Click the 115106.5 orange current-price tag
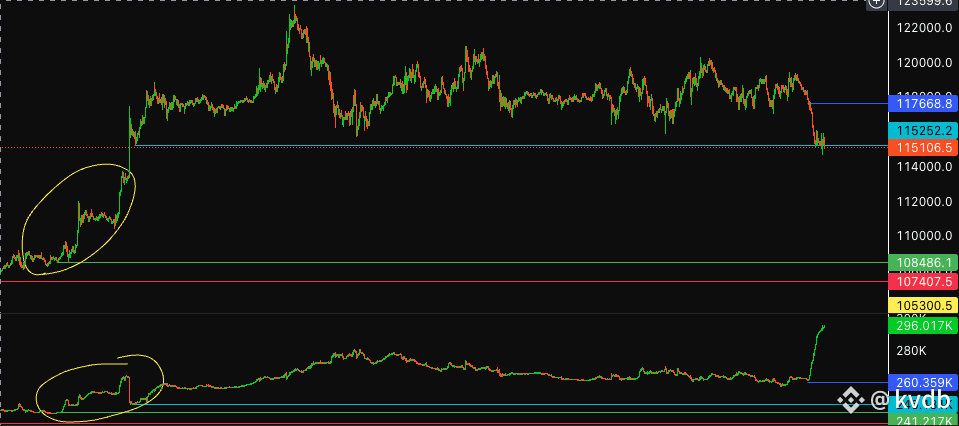The height and width of the screenshot is (426, 959). point(922,147)
